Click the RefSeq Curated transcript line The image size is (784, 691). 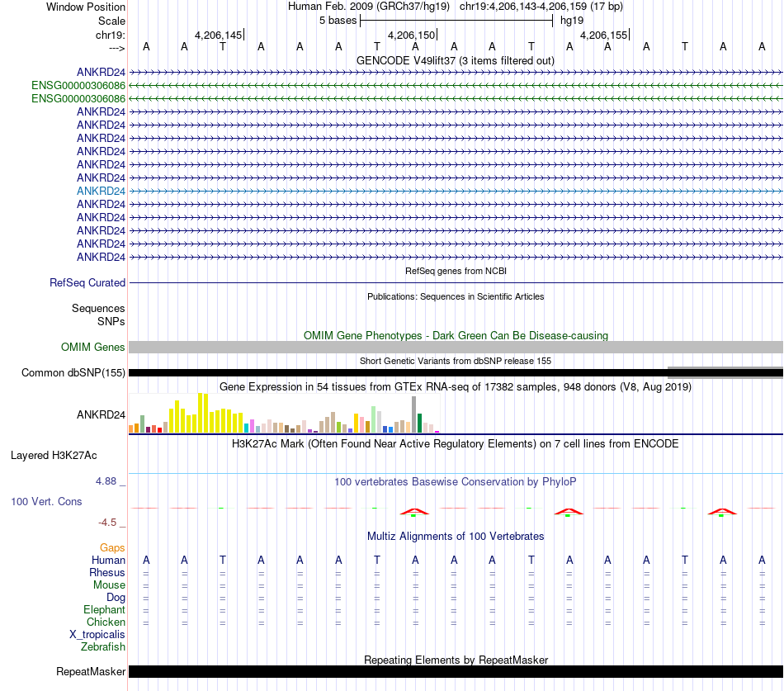pyautogui.click(x=456, y=282)
